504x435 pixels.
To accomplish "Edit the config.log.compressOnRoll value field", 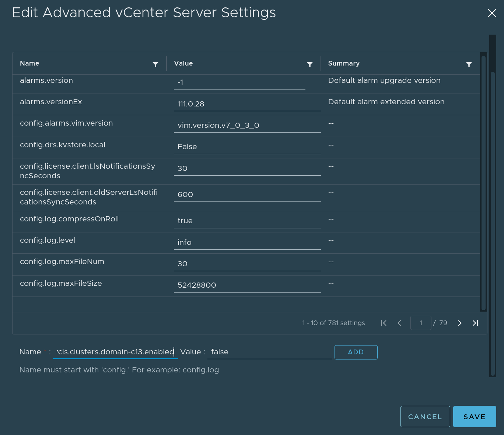I will coord(247,221).
